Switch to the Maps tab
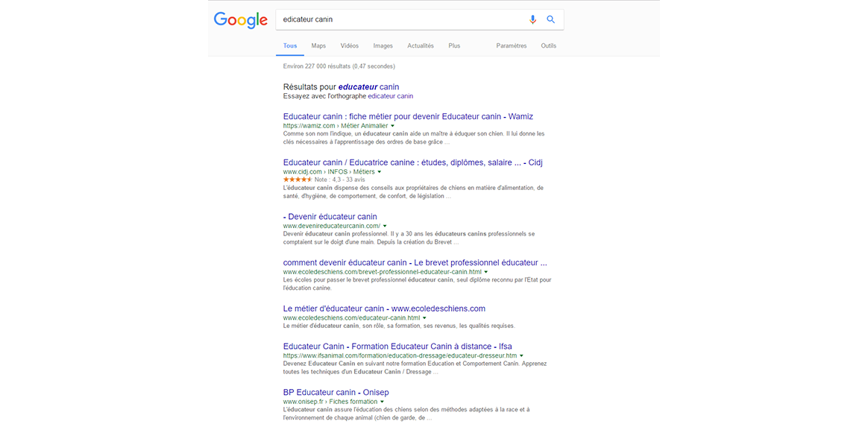868x427 pixels. [318, 46]
